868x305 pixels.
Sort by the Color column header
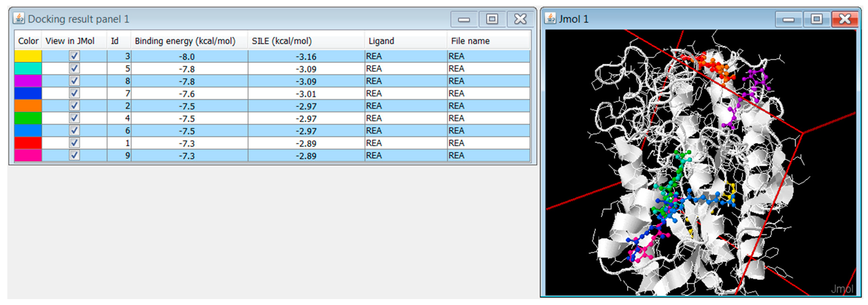28,41
